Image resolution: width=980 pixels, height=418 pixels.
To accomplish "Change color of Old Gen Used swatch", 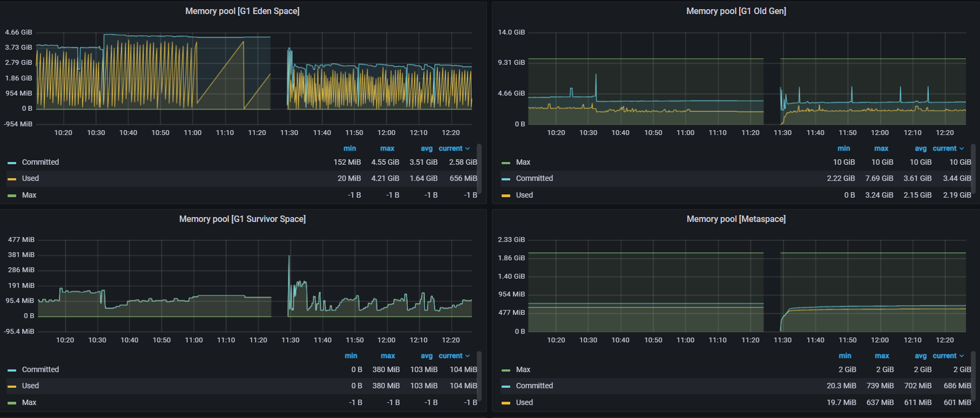I will click(x=506, y=195).
